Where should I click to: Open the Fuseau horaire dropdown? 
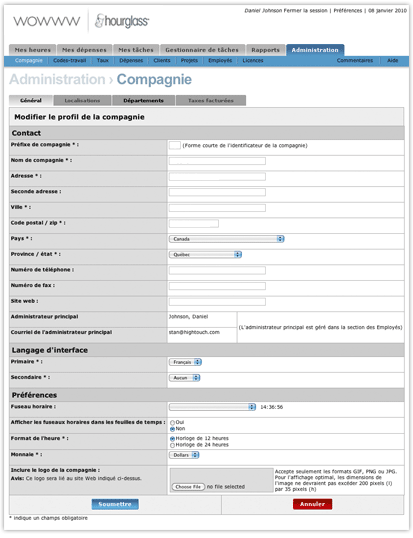(x=212, y=407)
